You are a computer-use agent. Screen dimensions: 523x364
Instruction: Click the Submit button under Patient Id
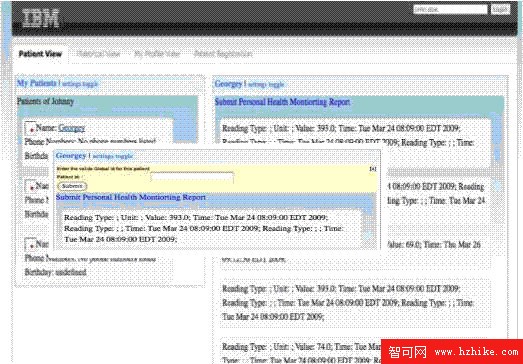pos(72,186)
